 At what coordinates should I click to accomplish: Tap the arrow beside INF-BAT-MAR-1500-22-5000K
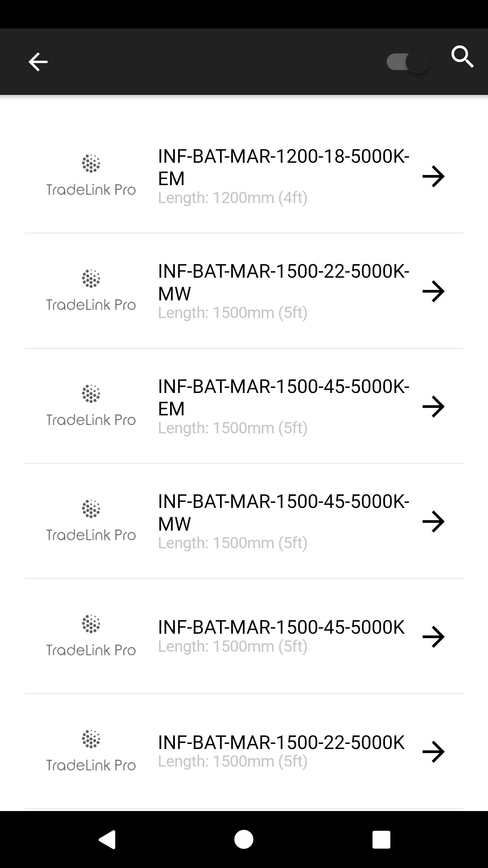(433, 752)
